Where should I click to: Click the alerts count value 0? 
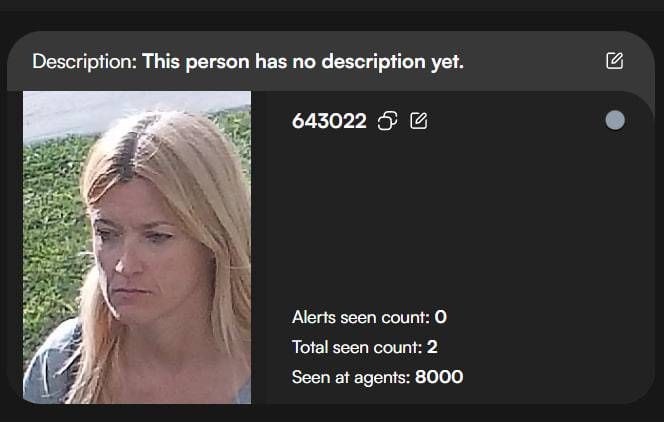click(x=440, y=317)
